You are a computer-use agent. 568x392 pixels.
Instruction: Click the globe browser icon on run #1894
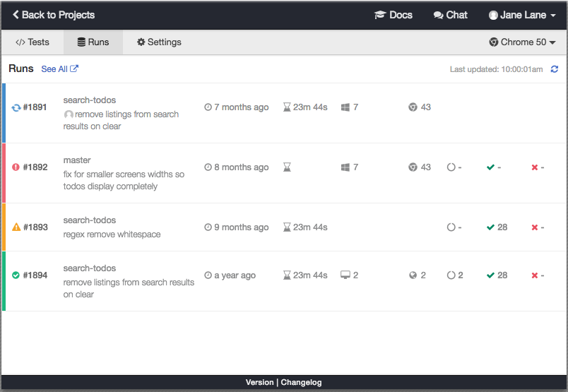(x=413, y=275)
